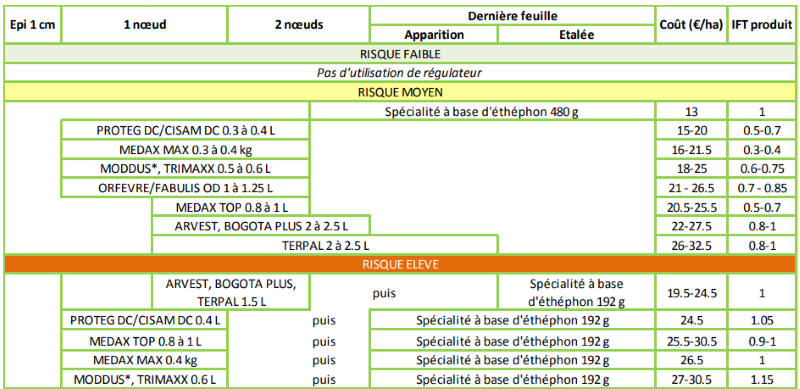Select the '2 nœuds' column header

(x=298, y=25)
